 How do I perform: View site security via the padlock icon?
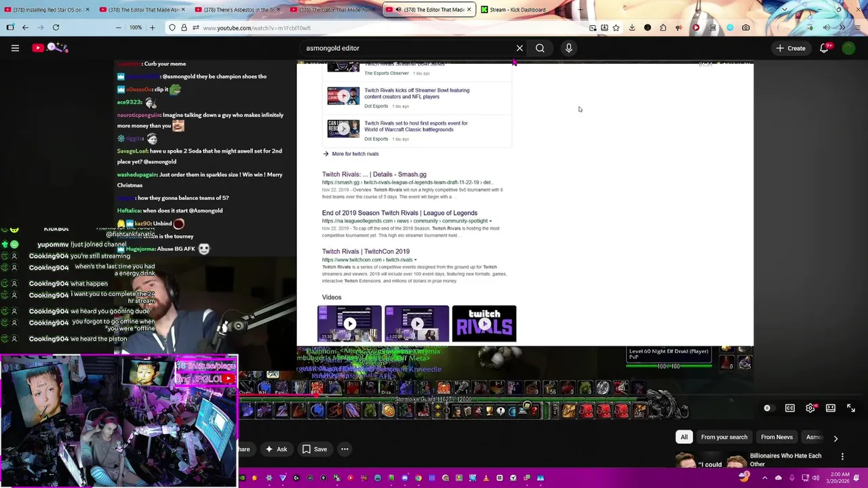pyautogui.click(x=184, y=28)
